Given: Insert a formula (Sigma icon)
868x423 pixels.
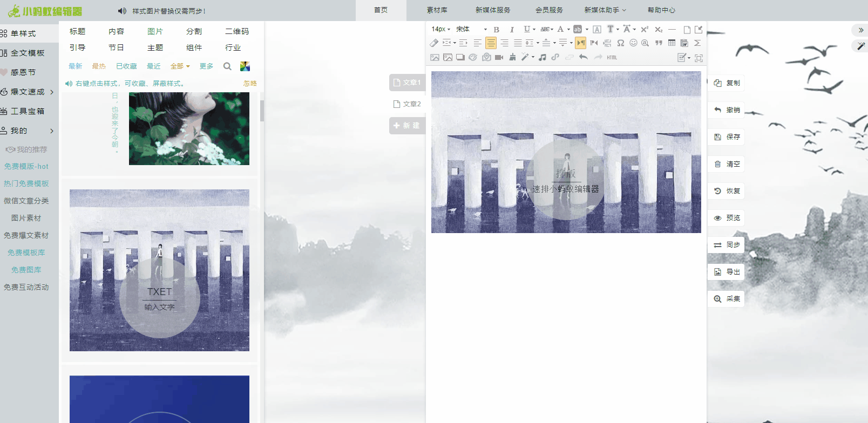Looking at the screenshot, I should point(697,43).
